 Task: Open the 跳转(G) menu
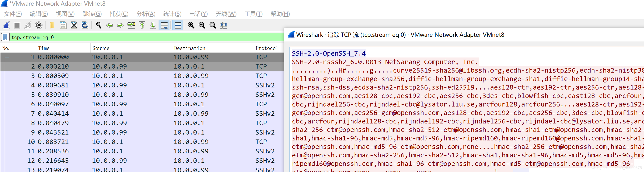[92, 14]
